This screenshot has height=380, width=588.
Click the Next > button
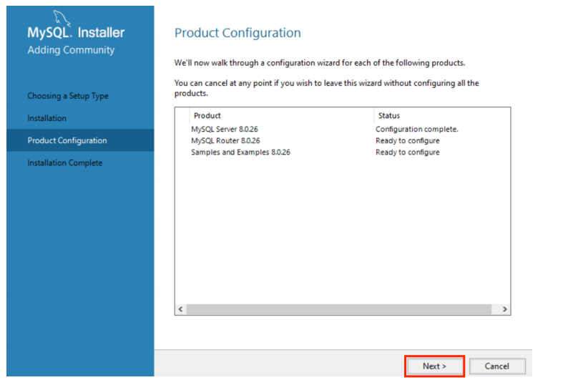[434, 366]
